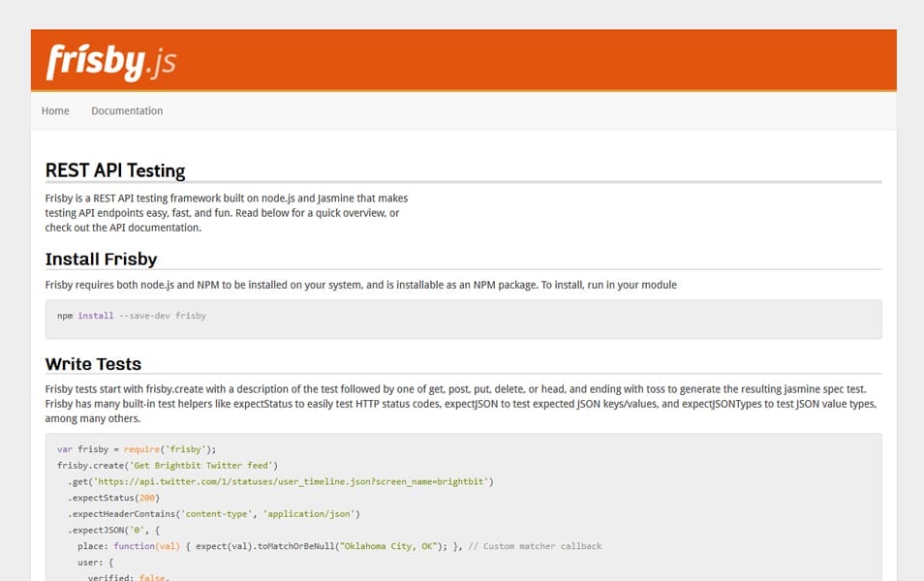This screenshot has width=924, height=581.
Task: Select the npm install code snippet
Action: pyautogui.click(x=131, y=315)
